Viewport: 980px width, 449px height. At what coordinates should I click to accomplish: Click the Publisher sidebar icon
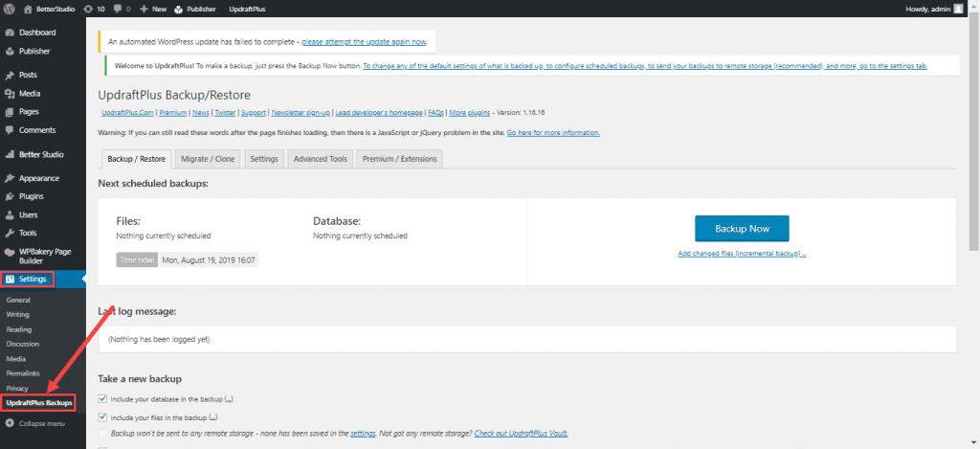point(10,52)
